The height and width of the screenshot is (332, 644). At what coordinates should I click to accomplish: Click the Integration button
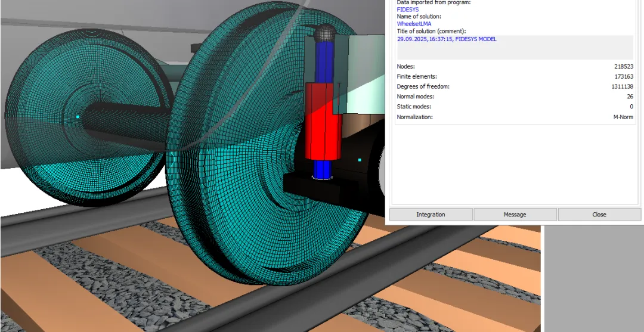pos(431,215)
